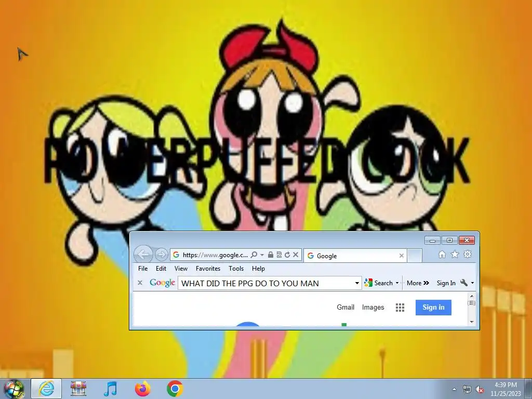
Task: Click the Google logo on toolbar
Action: pyautogui.click(x=162, y=283)
